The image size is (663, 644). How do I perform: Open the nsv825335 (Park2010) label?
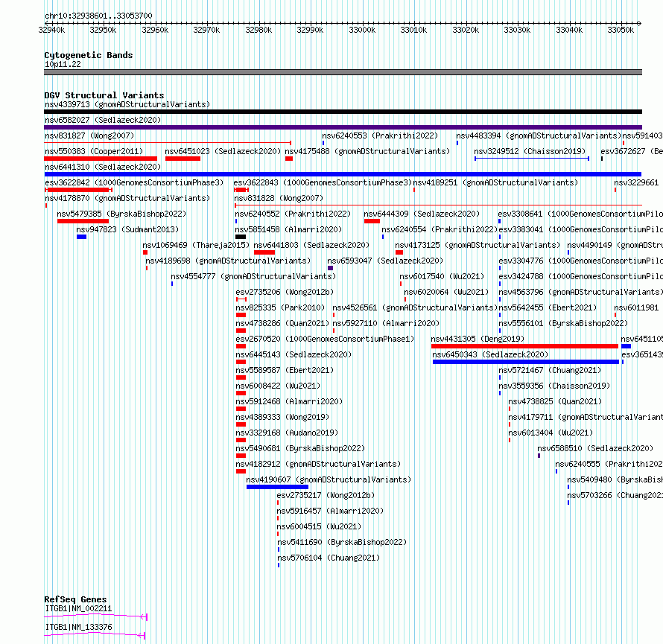click(x=280, y=307)
